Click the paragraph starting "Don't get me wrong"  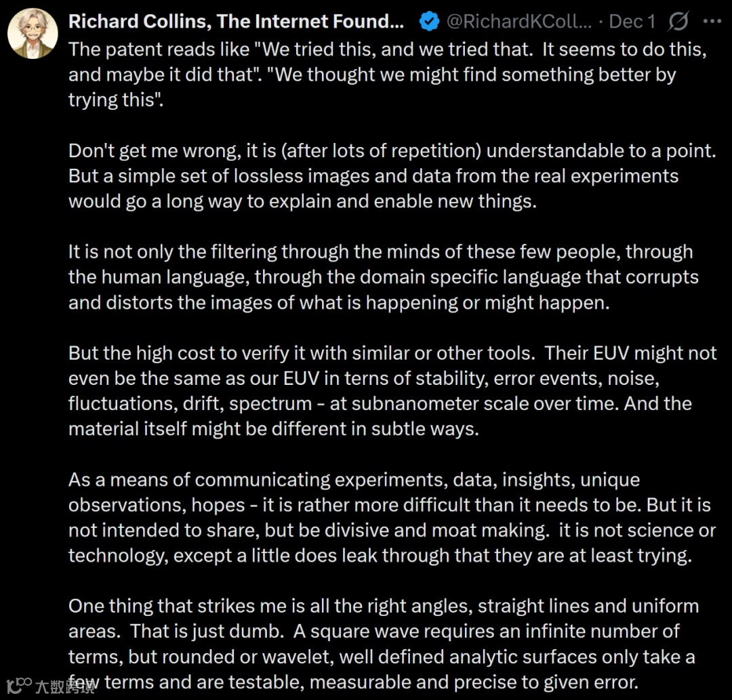(392, 176)
